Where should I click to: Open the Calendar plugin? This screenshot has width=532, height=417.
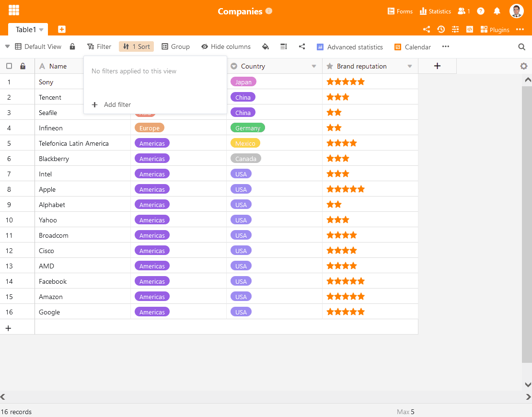coord(413,47)
